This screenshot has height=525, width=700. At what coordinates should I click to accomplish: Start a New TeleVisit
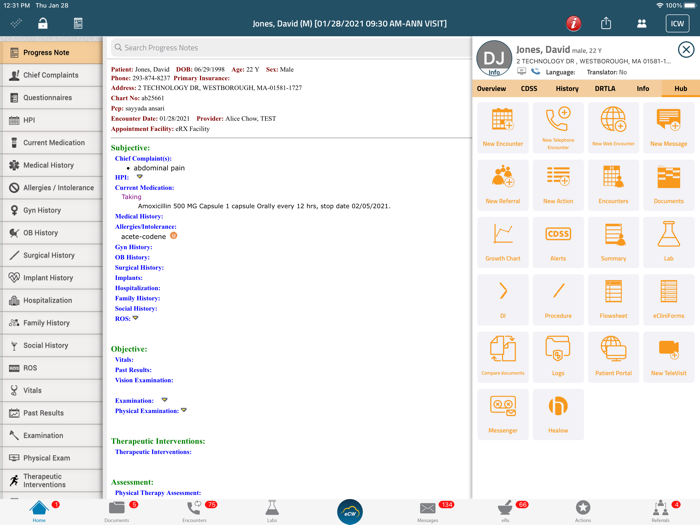pos(669,357)
